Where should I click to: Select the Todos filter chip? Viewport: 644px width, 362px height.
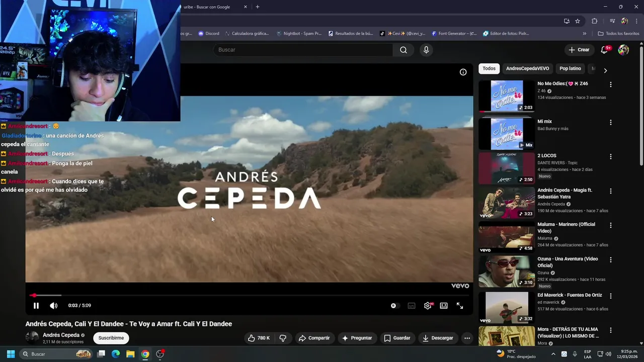pyautogui.click(x=489, y=68)
